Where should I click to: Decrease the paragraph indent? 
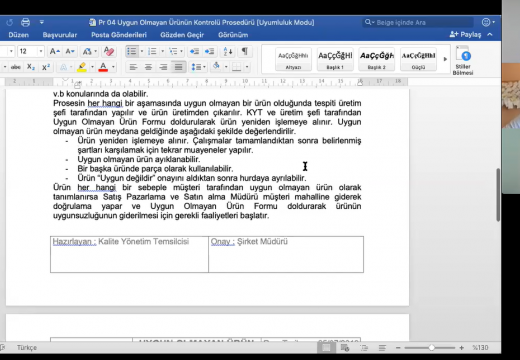point(194,51)
